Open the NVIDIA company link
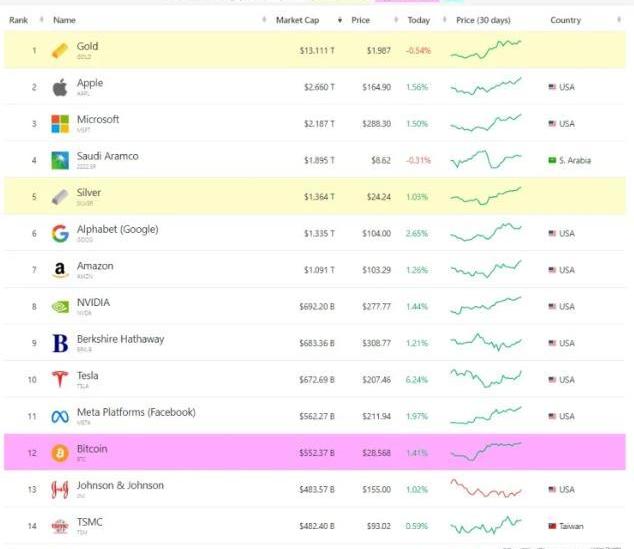 tap(93, 302)
